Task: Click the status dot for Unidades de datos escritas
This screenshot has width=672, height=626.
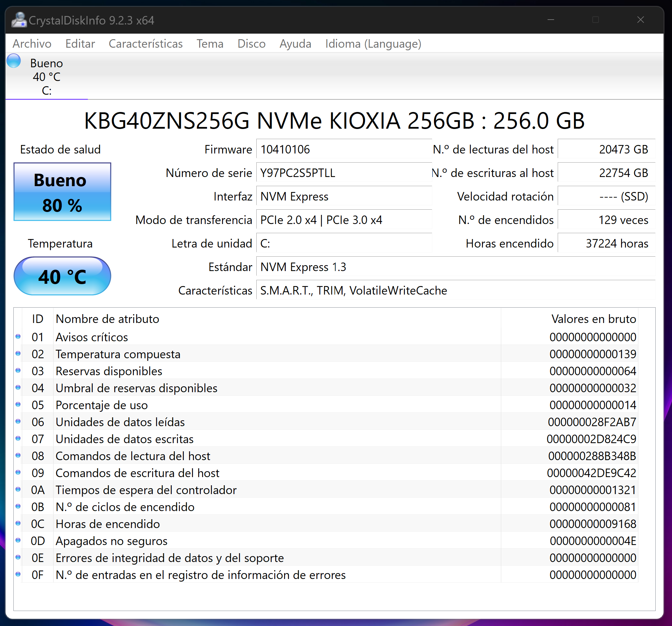Action: coord(18,439)
